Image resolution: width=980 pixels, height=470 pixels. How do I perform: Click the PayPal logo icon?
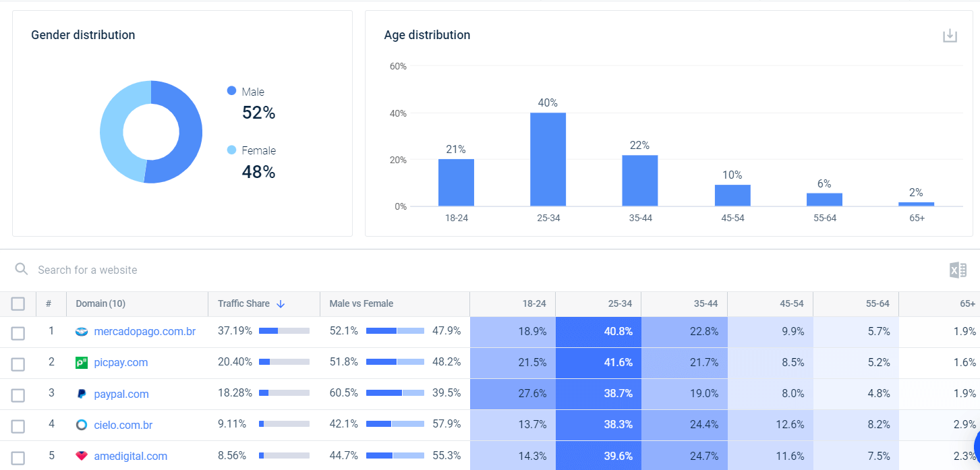[x=83, y=394]
